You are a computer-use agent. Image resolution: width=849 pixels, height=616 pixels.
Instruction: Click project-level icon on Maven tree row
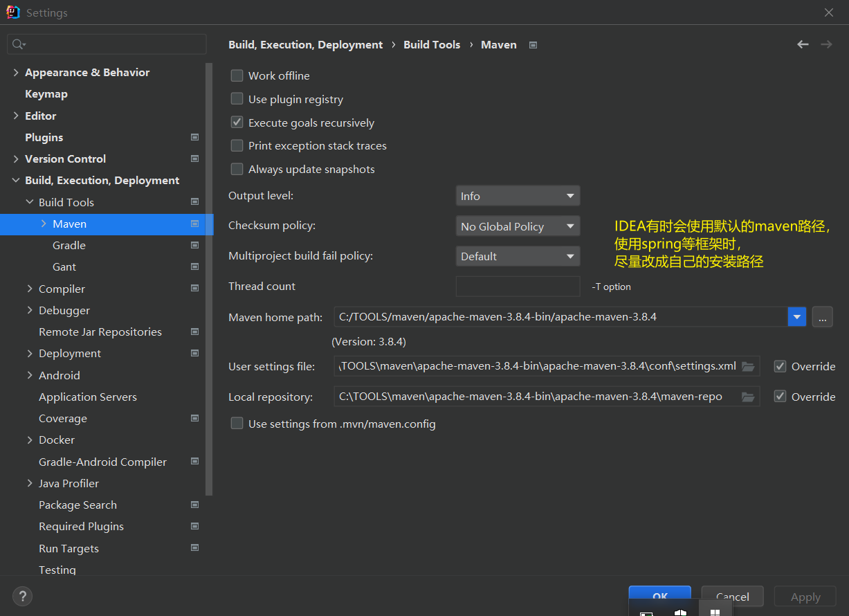coord(194,224)
